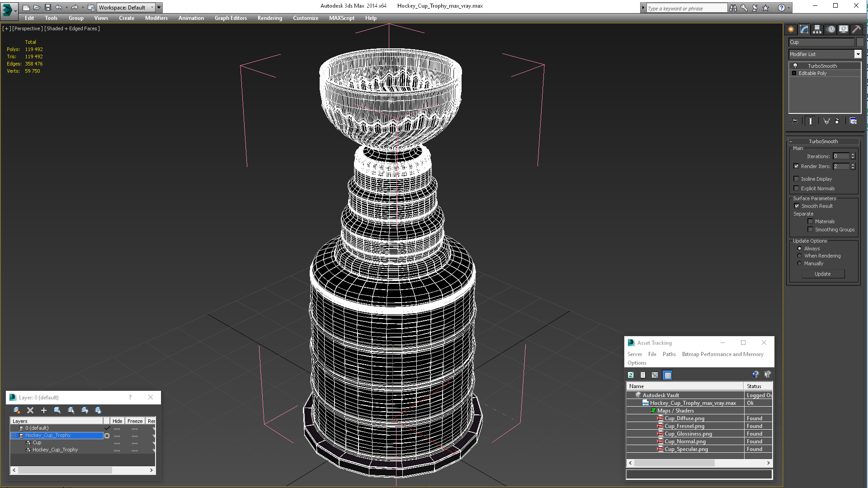Click the Undo arrow icon
Image resolution: width=868 pixels, height=488 pixels.
(59, 7)
